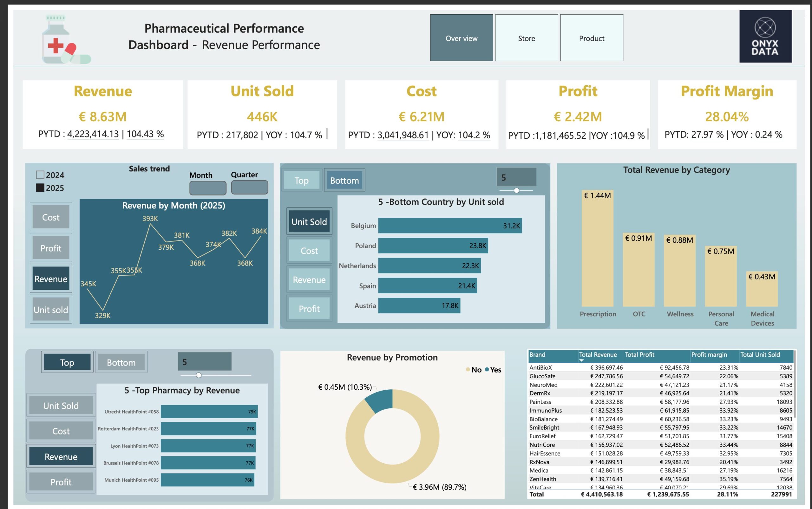Open the Product tab
812x509 pixels.
pos(591,38)
